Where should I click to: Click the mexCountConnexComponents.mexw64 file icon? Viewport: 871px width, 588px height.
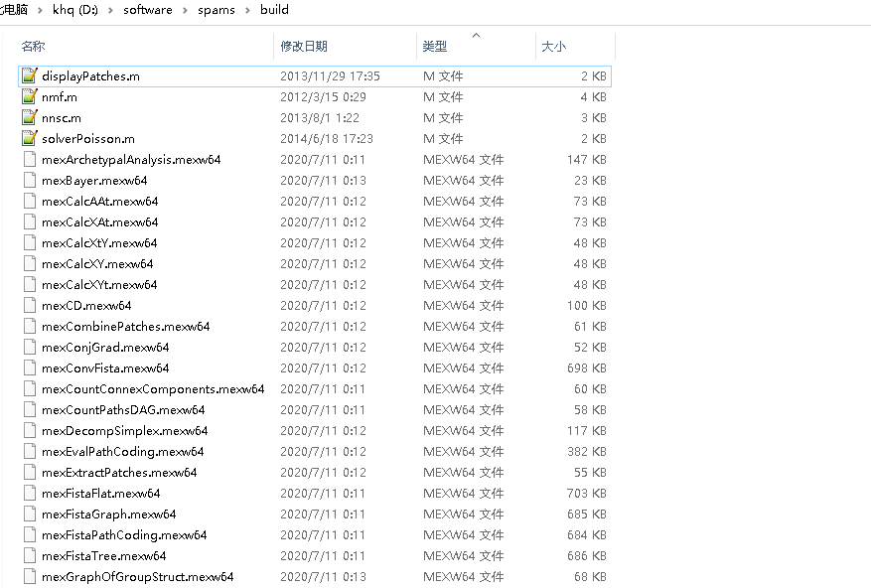click(30, 388)
